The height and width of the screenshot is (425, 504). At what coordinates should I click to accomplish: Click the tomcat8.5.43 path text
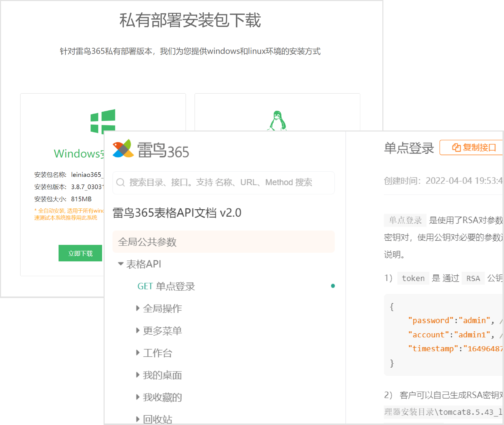click(443, 412)
